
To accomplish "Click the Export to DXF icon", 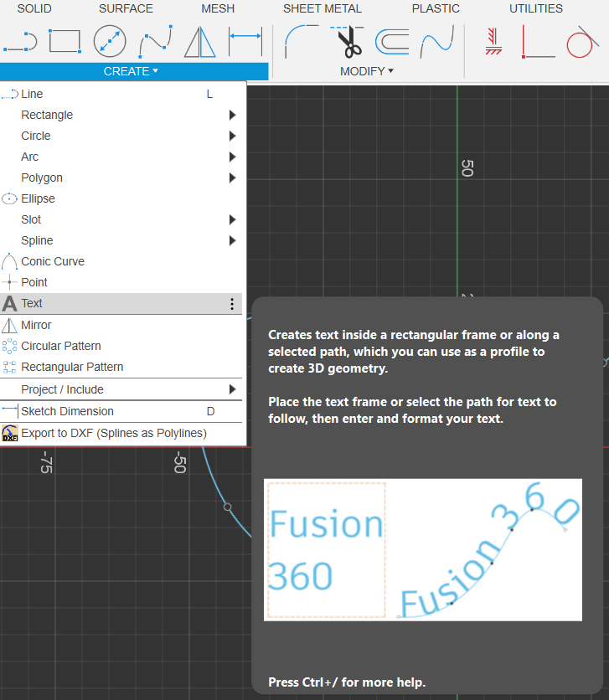I will click(10, 433).
